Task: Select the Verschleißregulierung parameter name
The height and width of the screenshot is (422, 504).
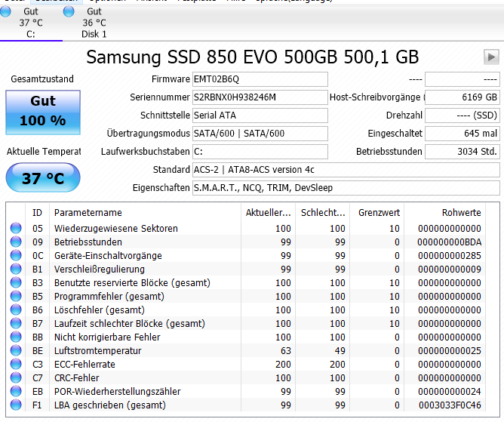Action: 100,270
